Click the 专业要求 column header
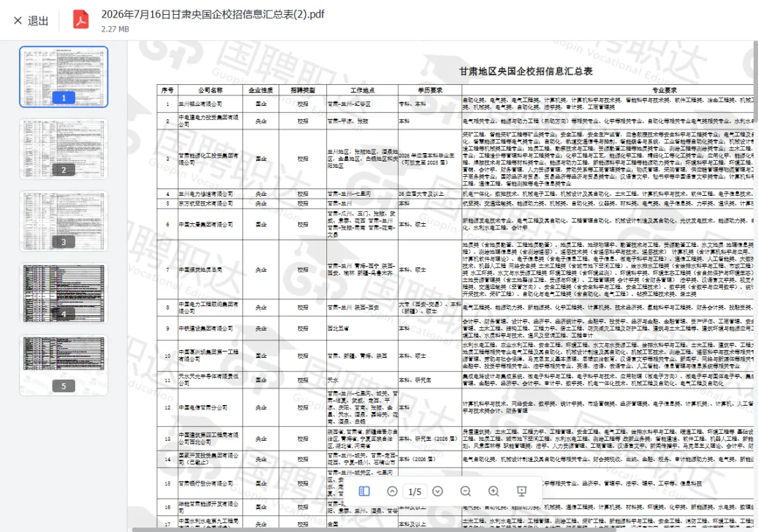This screenshot has height=532, width=758. point(664,90)
